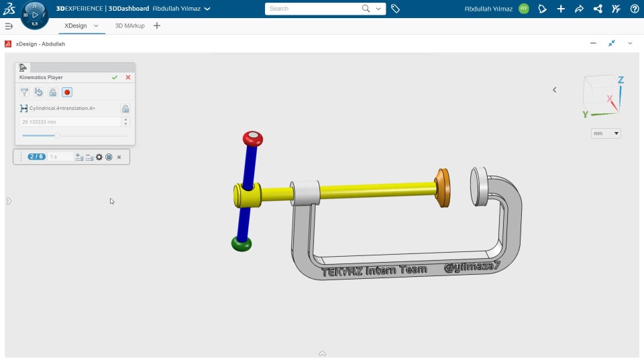The width and height of the screenshot is (644, 362).
Task: Click 3DEXPERIENCE | 3DDashboard title
Action: click(x=103, y=9)
